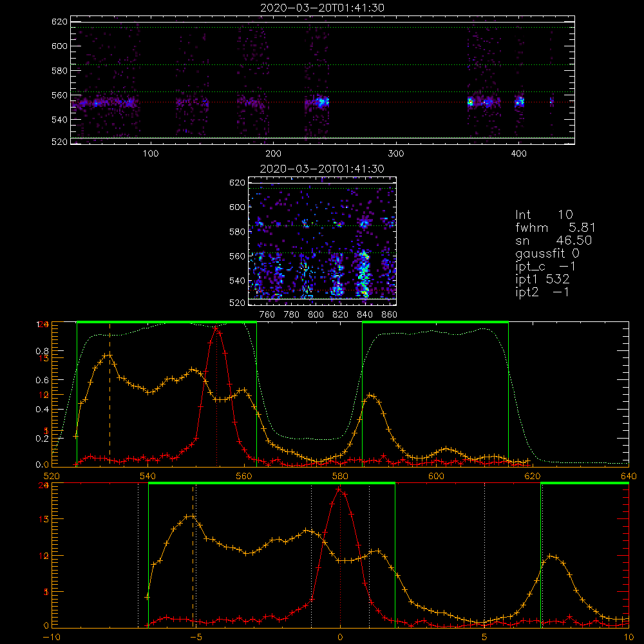Click the 'ipt1 532' parameter text
Image resolution: width=644 pixels, height=644 pixels.
click(x=542, y=279)
